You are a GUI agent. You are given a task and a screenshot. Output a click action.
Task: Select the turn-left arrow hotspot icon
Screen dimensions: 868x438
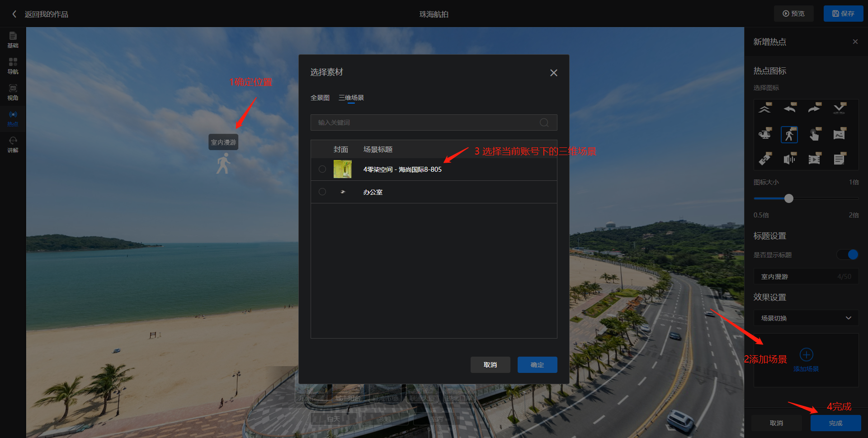coord(790,108)
